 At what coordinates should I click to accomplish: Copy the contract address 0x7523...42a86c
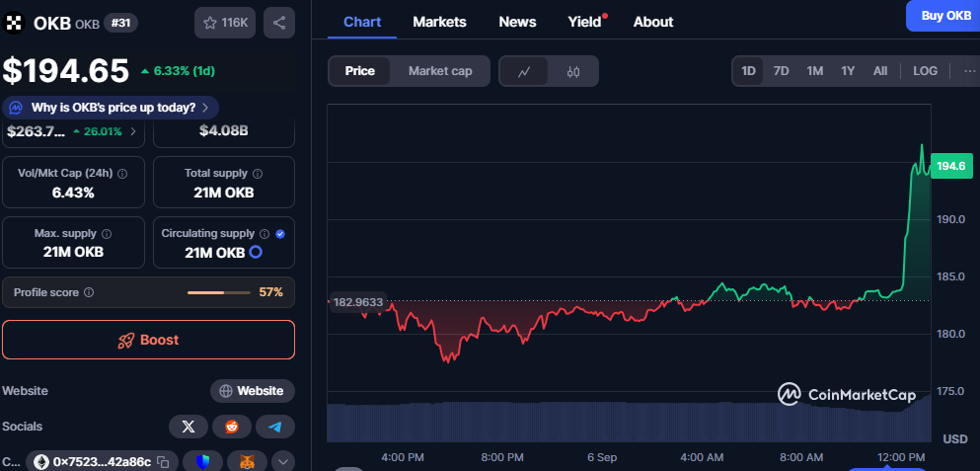[x=164, y=461]
